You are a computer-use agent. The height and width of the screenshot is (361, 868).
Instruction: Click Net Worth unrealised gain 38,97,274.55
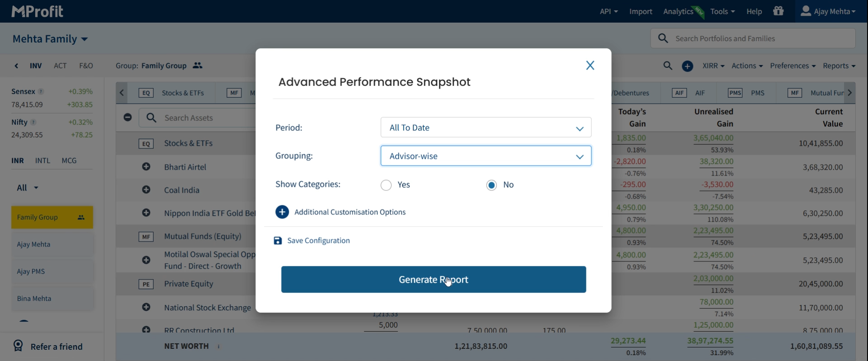710,341
